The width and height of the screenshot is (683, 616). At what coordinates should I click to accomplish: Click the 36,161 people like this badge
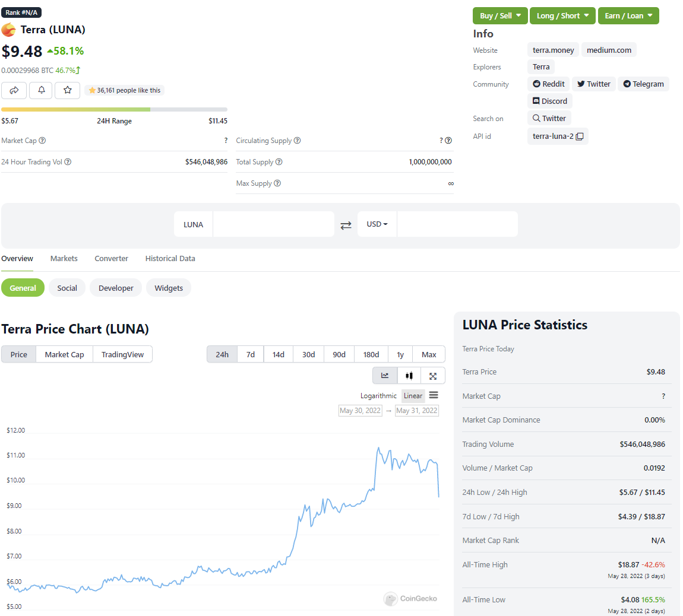pos(125,90)
